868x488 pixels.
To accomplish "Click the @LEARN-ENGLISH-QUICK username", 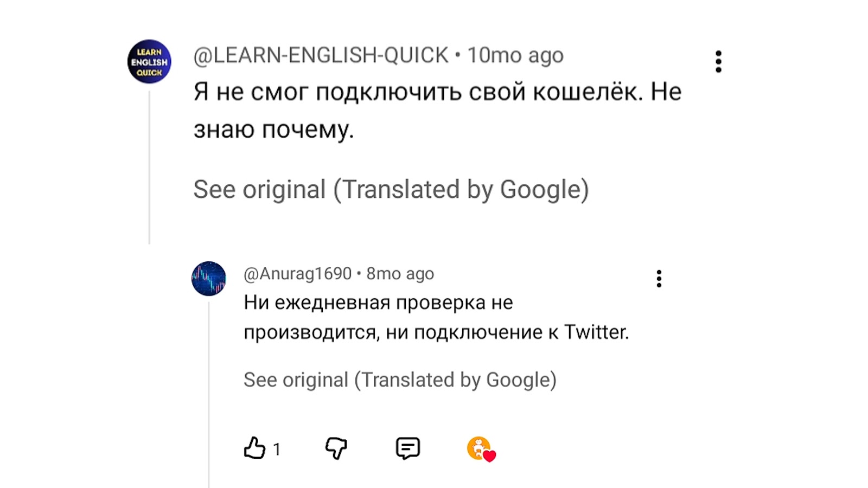I will click(x=321, y=55).
